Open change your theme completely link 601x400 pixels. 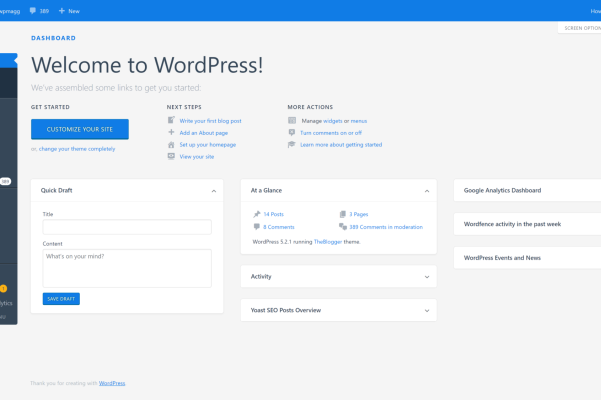click(77, 149)
